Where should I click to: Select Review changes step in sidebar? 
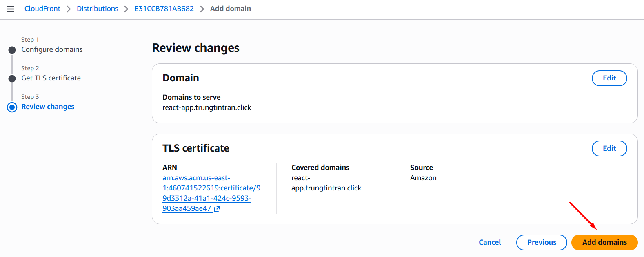48,107
